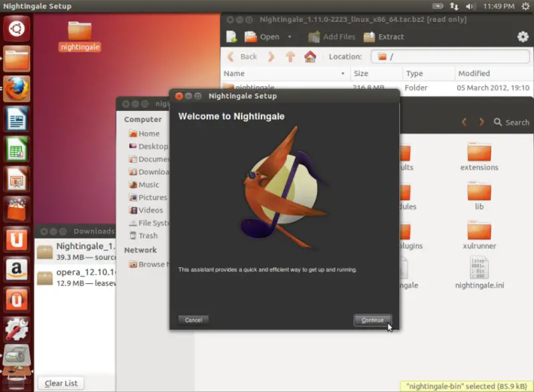534x392 pixels.
Task: Open System Settings launcher icon
Action: (x=17, y=329)
